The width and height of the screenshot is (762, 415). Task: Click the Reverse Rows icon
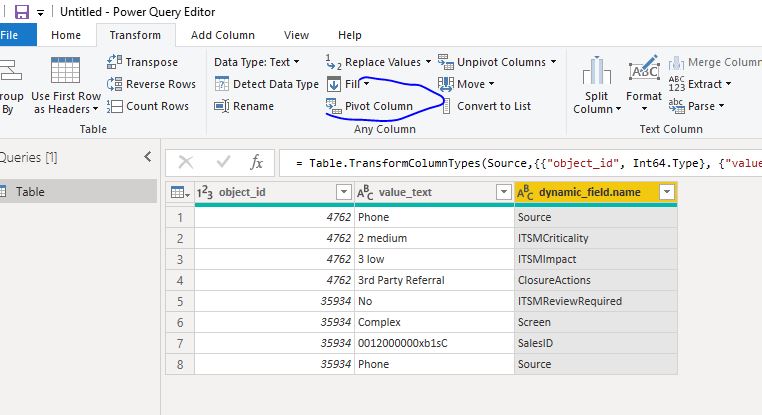(114, 84)
